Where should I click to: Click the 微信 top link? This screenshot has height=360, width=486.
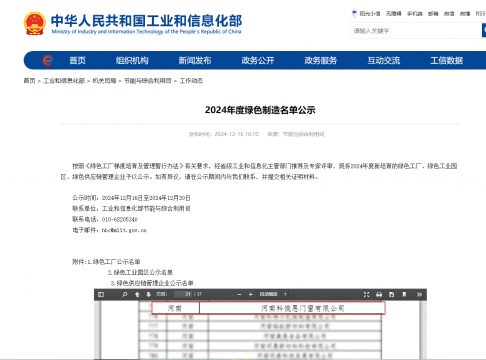coord(449,13)
